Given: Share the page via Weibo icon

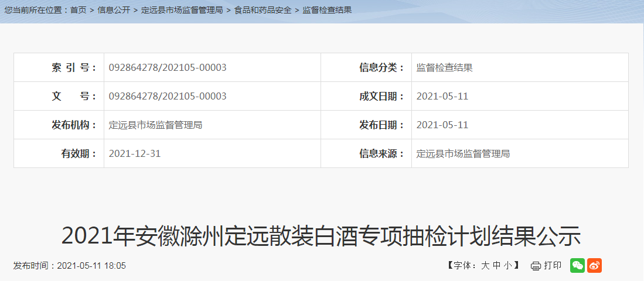Looking at the screenshot, I should point(594,266).
